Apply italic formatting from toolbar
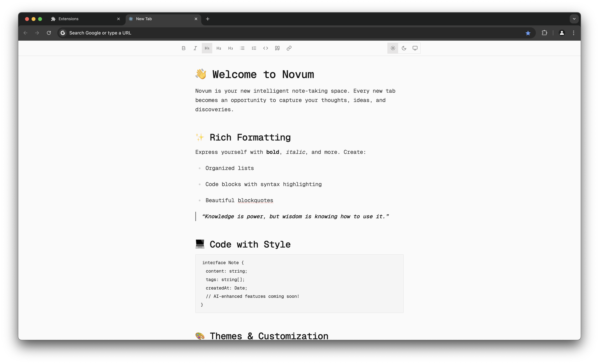This screenshot has width=599, height=364. [195, 48]
